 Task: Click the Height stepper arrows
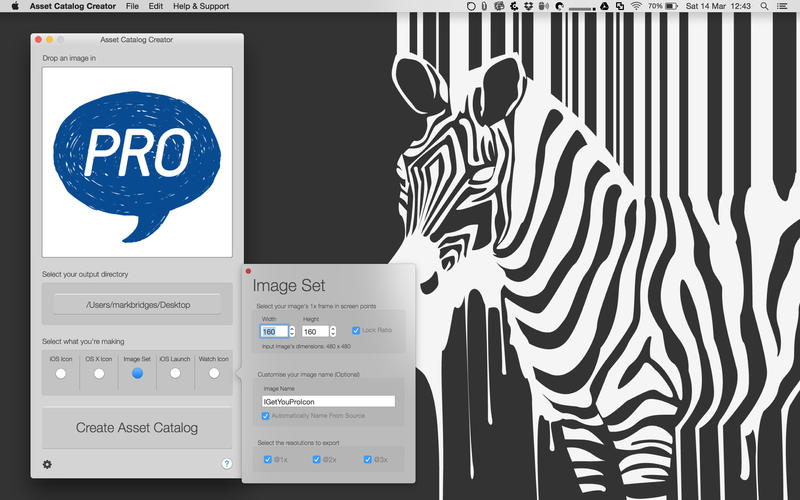[x=333, y=332]
